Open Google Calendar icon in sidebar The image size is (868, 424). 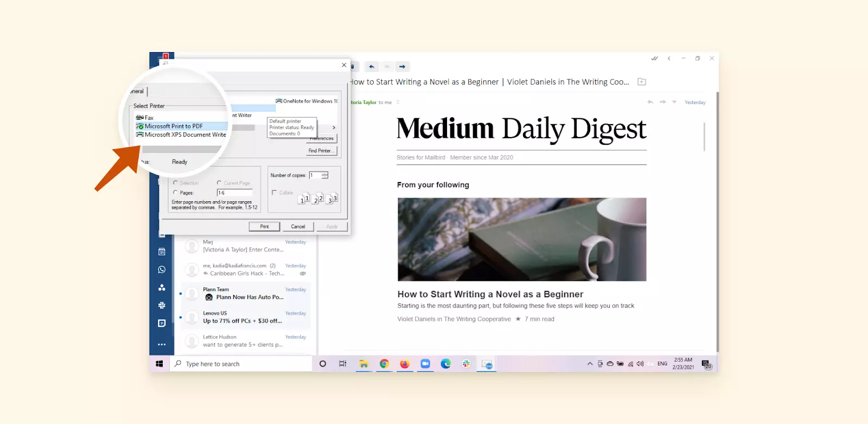tap(162, 323)
